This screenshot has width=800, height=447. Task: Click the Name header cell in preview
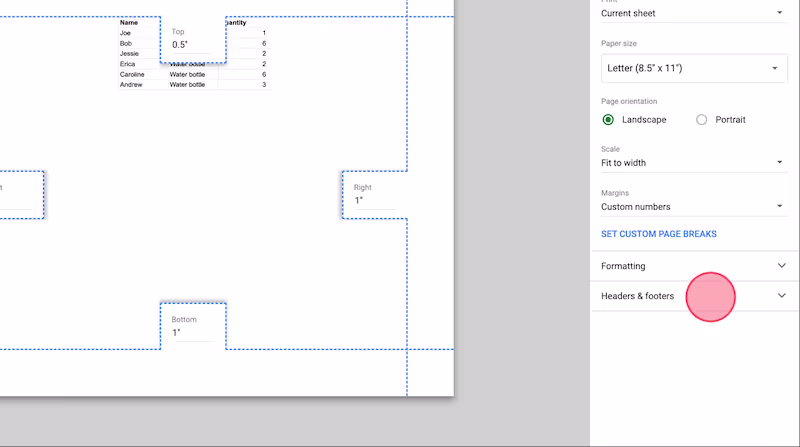click(129, 22)
